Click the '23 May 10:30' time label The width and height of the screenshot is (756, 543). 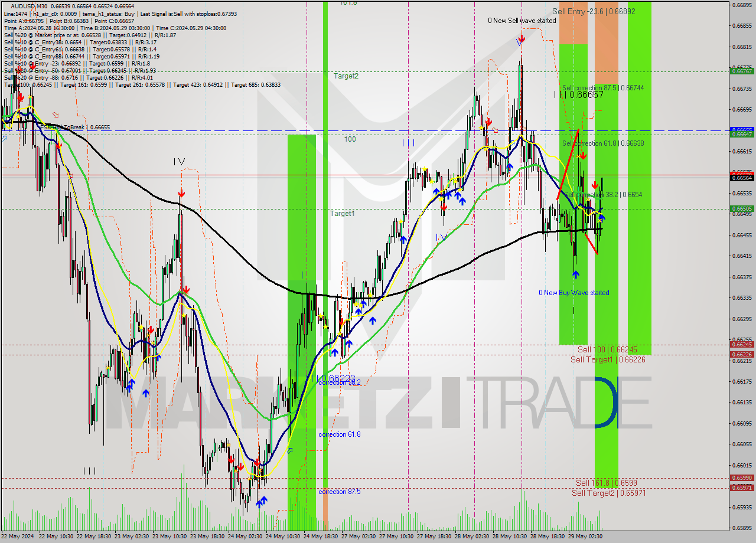tap(171, 537)
